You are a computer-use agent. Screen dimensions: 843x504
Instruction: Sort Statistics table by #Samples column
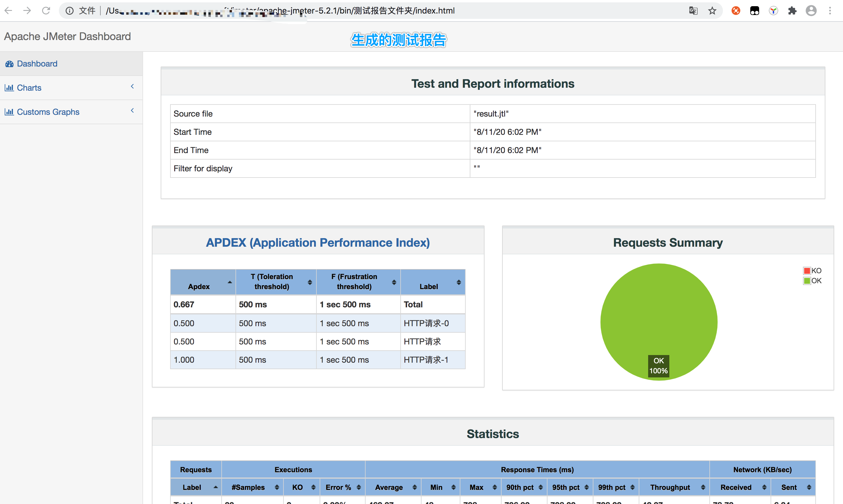click(x=252, y=487)
